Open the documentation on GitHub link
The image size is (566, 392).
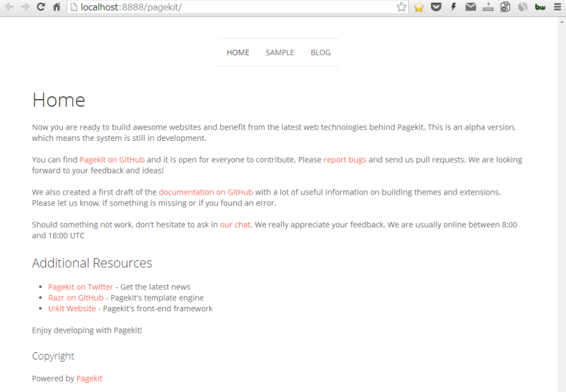tap(206, 192)
